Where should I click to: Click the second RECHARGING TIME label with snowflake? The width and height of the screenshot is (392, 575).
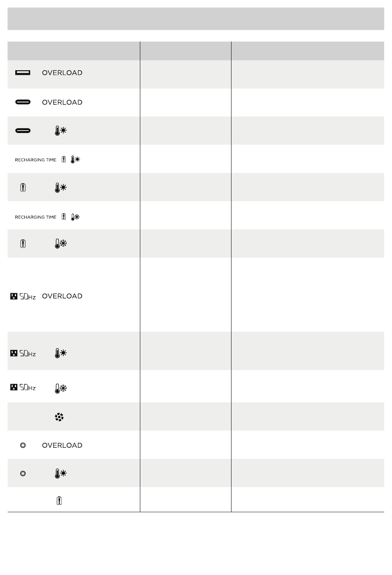(35, 217)
